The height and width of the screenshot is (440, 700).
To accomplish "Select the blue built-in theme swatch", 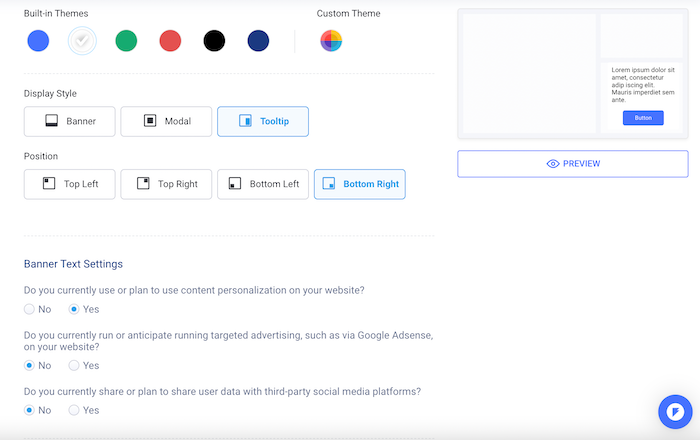I will (38, 41).
